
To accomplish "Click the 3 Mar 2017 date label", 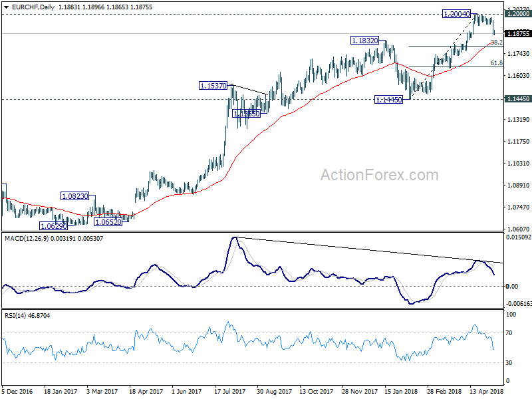I will click(x=102, y=391).
